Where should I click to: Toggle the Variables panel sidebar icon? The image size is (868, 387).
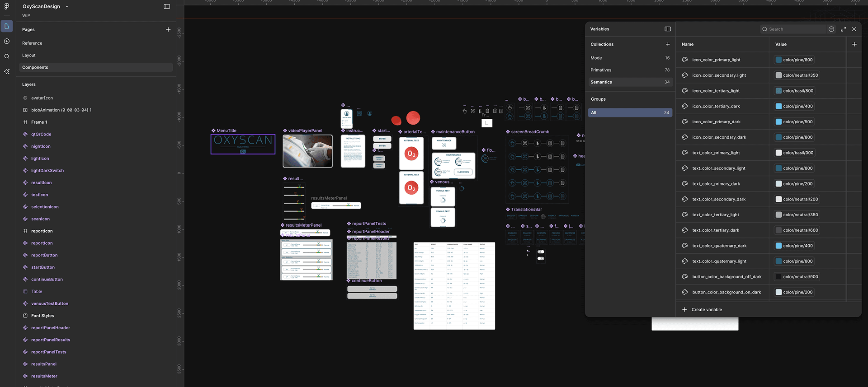(x=668, y=29)
